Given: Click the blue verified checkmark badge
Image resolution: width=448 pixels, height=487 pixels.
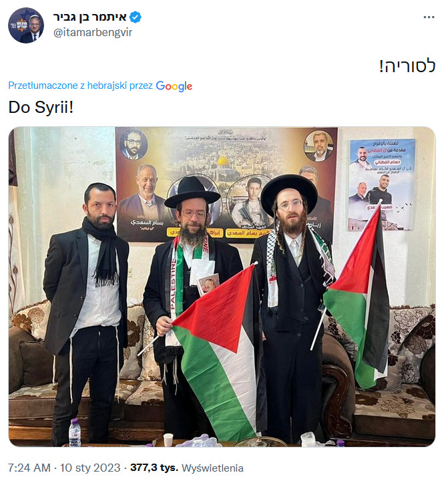Looking at the screenshot, I should tap(136, 17).
